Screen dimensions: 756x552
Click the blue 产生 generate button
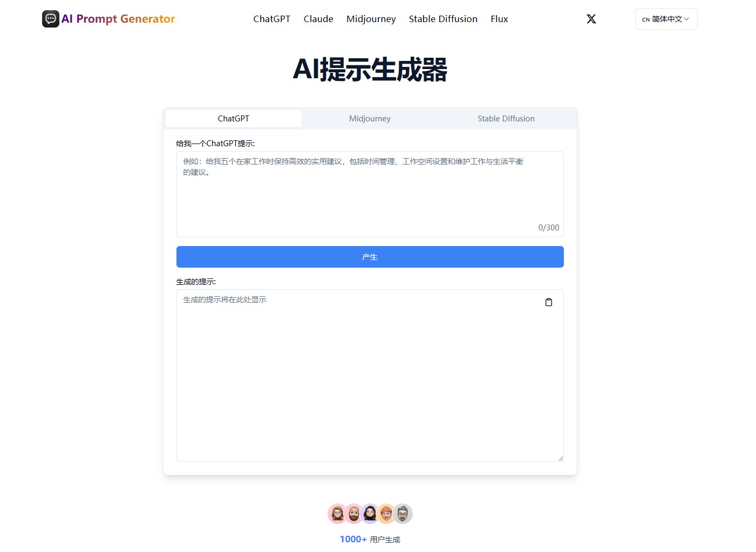pyautogui.click(x=370, y=257)
